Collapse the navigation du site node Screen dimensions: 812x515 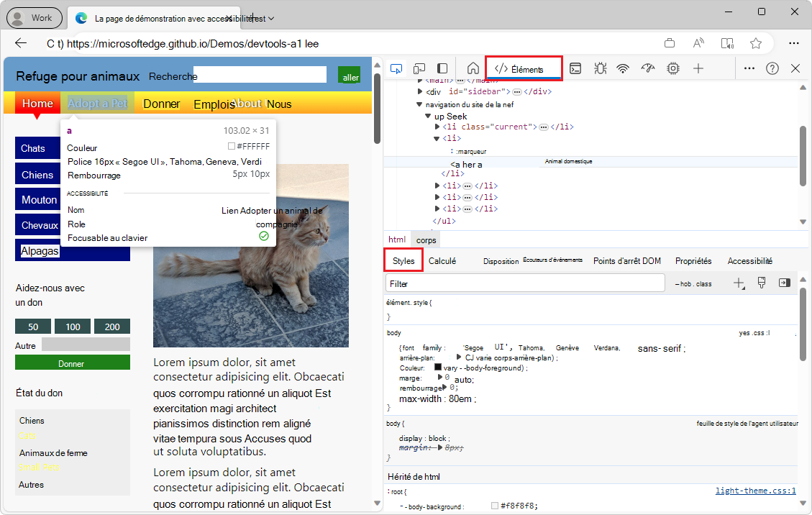click(419, 105)
